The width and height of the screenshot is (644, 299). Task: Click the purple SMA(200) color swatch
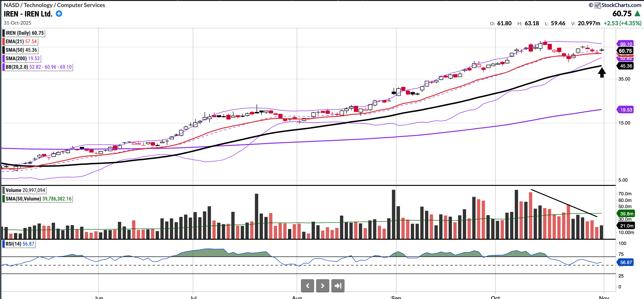[4, 59]
